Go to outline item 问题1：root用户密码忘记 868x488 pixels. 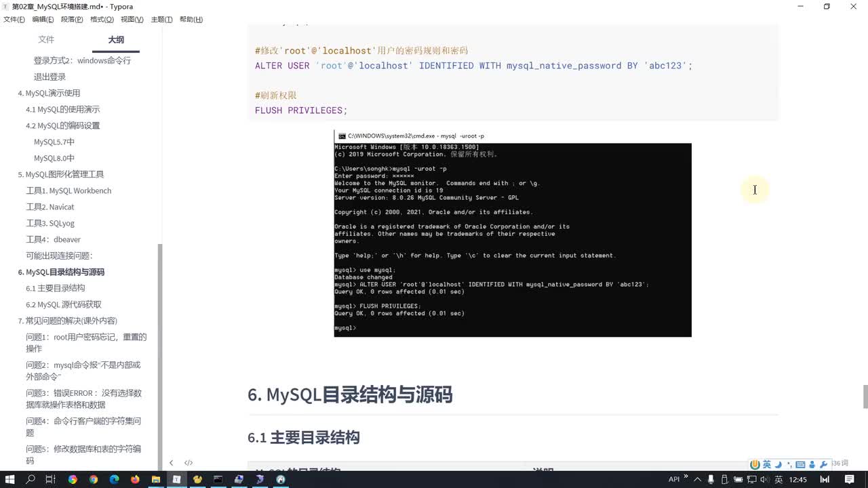[86, 342]
